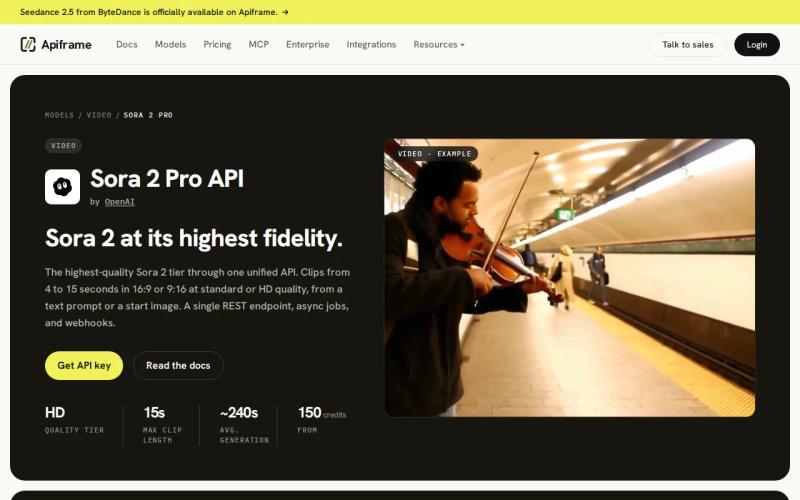Click the Sora 2 Pro model icon
This screenshot has height=500, width=800.
click(62, 187)
